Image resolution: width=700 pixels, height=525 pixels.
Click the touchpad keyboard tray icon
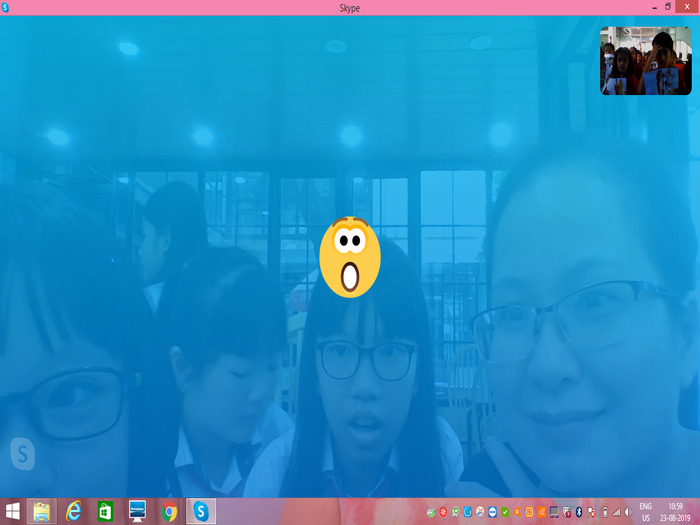[554, 512]
